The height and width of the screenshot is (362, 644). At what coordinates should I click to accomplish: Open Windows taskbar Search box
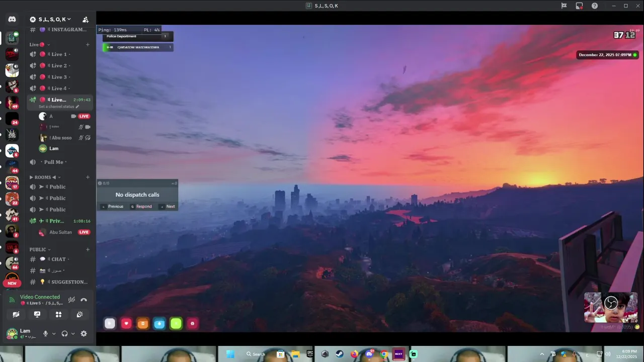[x=256, y=354]
